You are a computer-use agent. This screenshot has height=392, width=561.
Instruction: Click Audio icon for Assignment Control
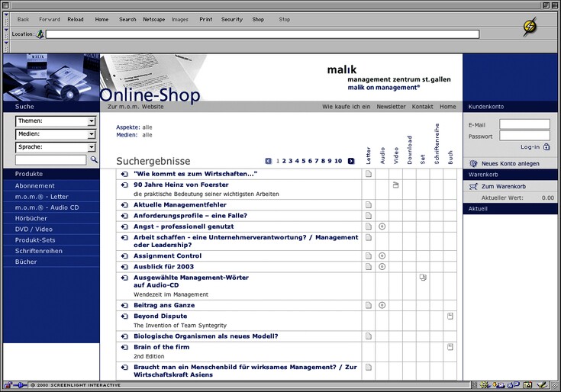pyautogui.click(x=382, y=255)
